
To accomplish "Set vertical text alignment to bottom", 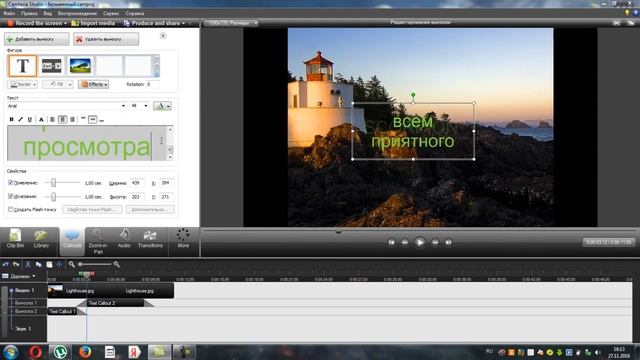I will [x=102, y=119].
